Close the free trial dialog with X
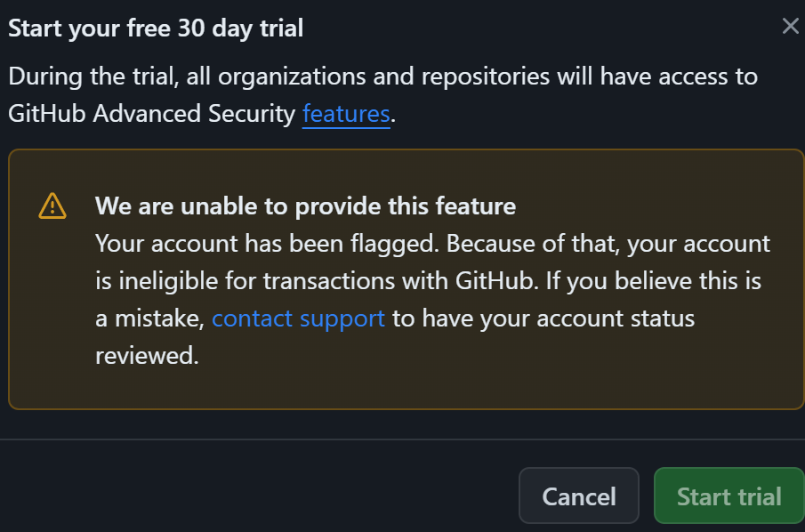Image resolution: width=805 pixels, height=532 pixels. point(790,26)
